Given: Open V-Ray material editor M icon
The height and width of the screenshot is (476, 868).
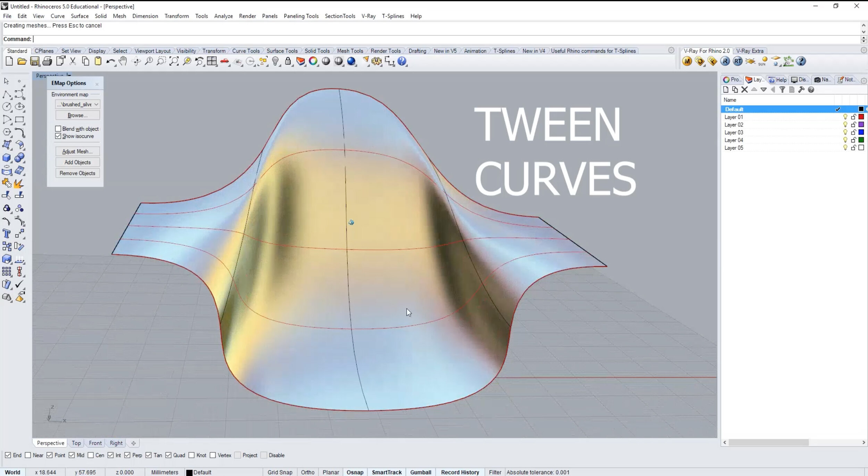Looking at the screenshot, I should click(687, 61).
